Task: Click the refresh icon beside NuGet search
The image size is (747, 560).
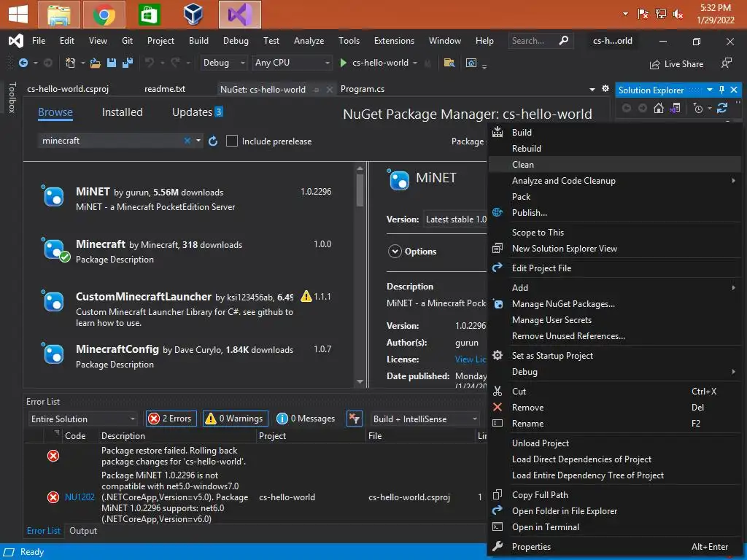Action: [x=213, y=141]
